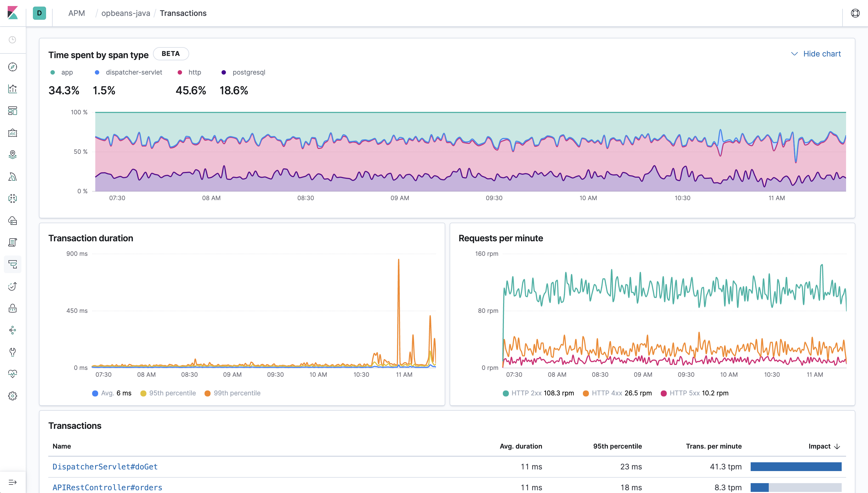
Task: Select the Visualize app icon
Action: [x=13, y=89]
